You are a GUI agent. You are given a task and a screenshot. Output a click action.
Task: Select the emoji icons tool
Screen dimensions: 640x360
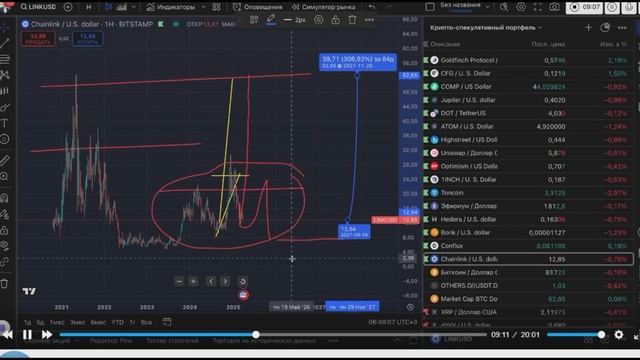click(x=4, y=139)
